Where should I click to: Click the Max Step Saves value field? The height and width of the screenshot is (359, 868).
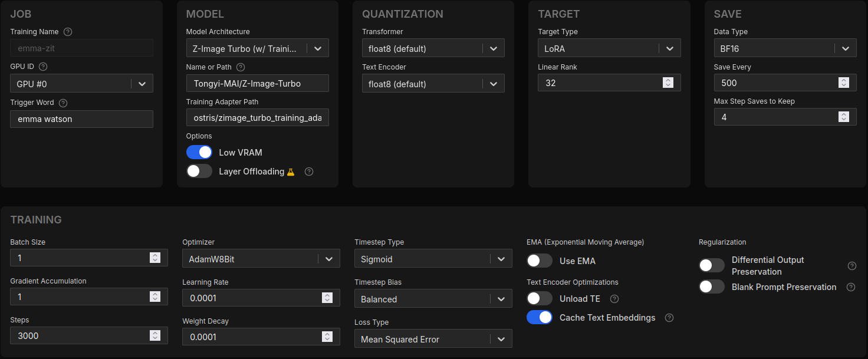click(x=785, y=117)
